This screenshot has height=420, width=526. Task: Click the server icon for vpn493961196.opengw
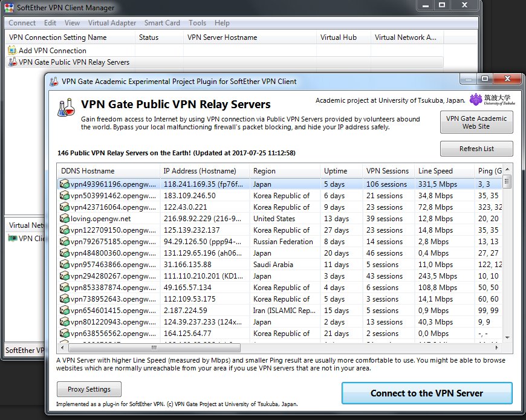coord(64,184)
